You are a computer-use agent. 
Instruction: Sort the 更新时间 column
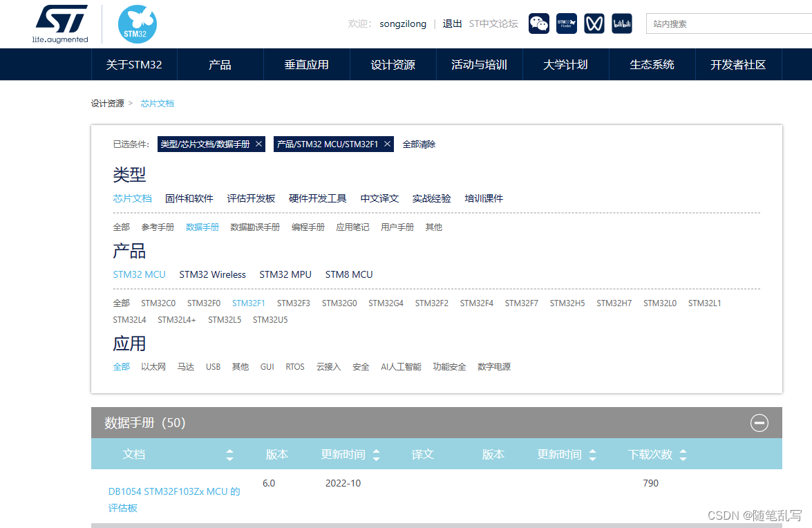click(375, 454)
